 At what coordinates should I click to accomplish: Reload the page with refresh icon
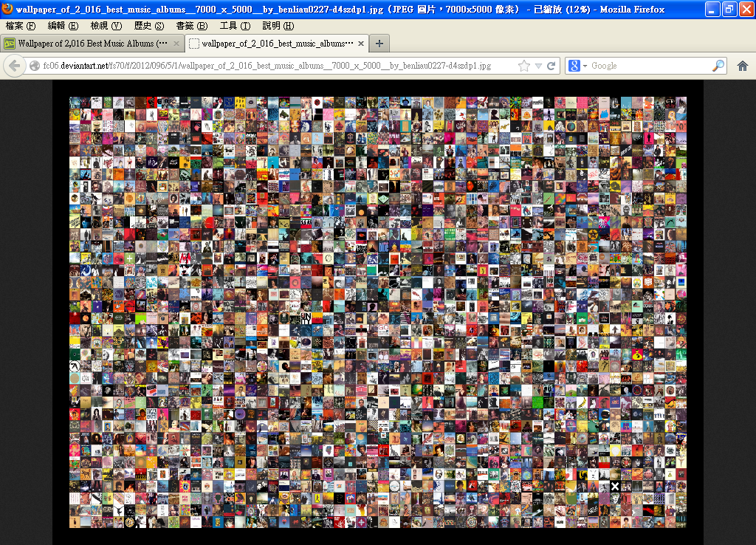551,66
